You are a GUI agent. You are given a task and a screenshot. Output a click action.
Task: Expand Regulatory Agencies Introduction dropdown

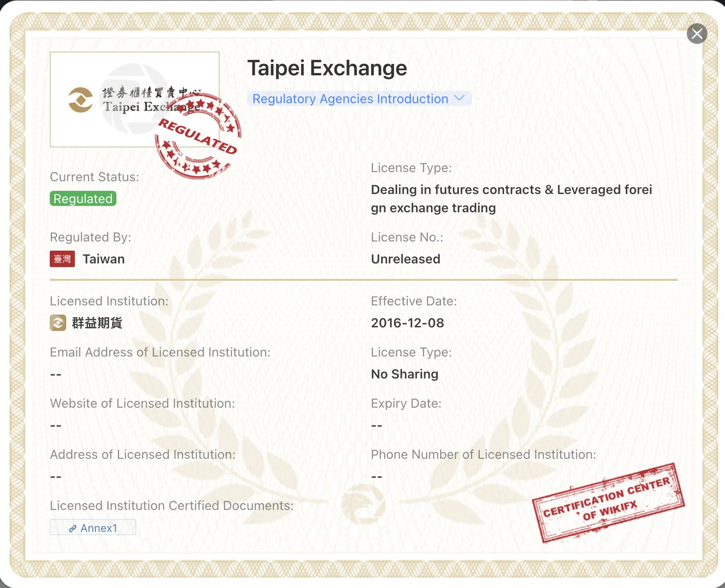point(359,99)
